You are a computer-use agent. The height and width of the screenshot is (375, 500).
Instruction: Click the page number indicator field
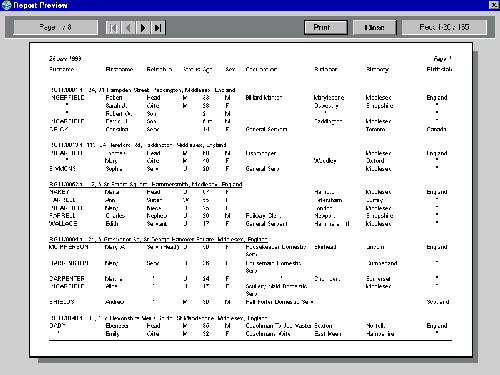pyautogui.click(x=55, y=27)
